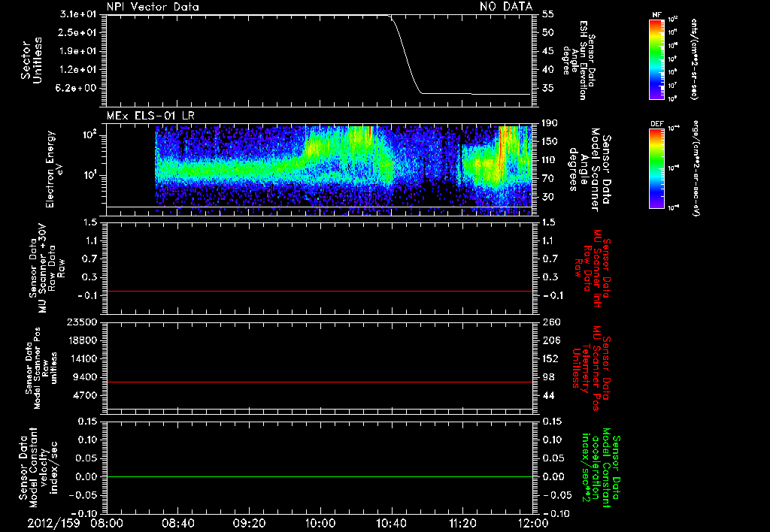Click the NF color bar legend
Screen dimensions: 770x532
(x=656, y=59)
